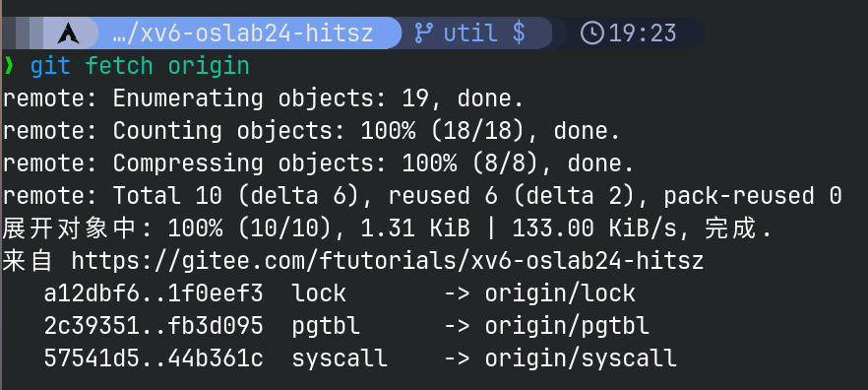Click the Arch Linux logo icon in the prompt

click(69, 33)
